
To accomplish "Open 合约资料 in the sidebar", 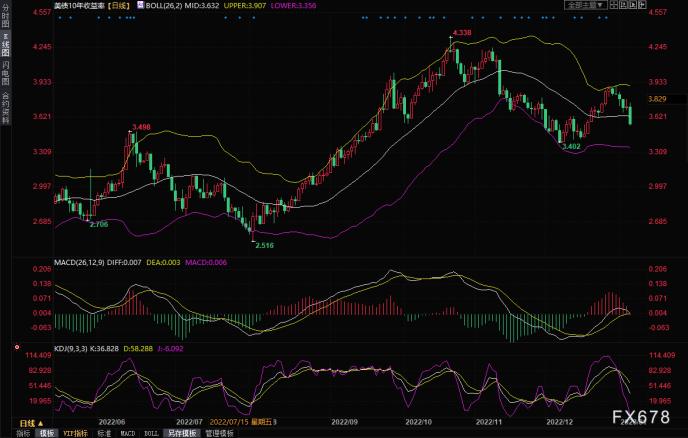I will [x=5, y=108].
